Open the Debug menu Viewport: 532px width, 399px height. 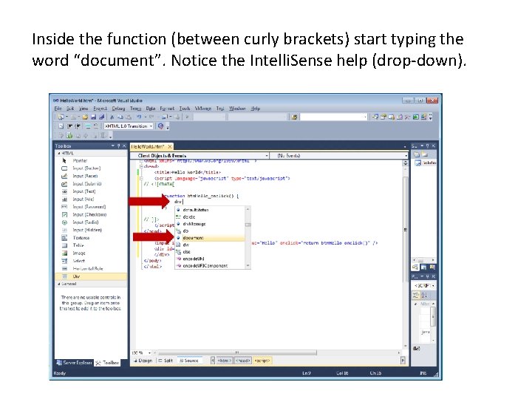(118, 109)
